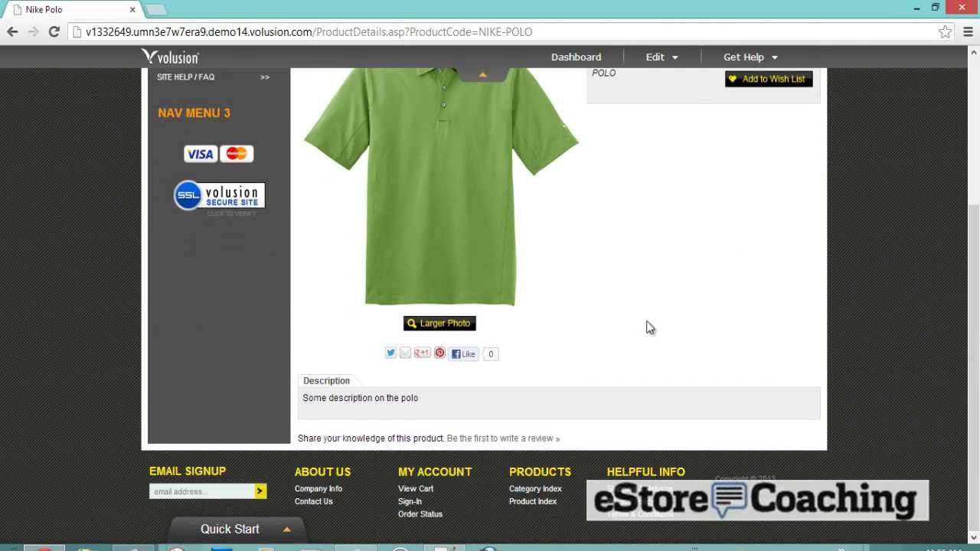Screen dimensions: 980x551
Task: Open Category Index link
Action: coord(535,488)
